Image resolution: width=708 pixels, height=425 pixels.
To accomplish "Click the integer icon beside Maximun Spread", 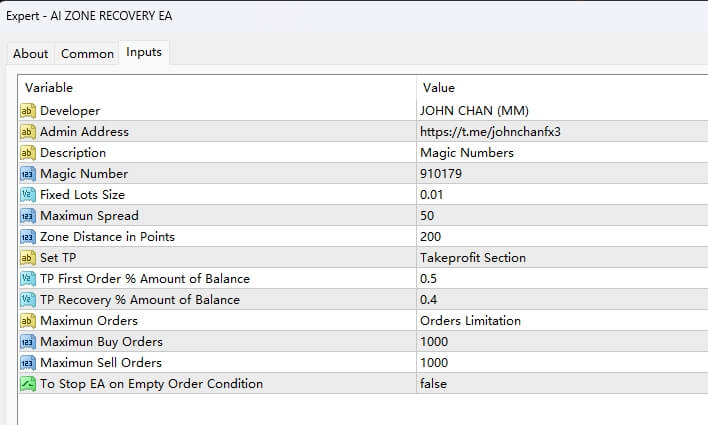I will click(28, 215).
